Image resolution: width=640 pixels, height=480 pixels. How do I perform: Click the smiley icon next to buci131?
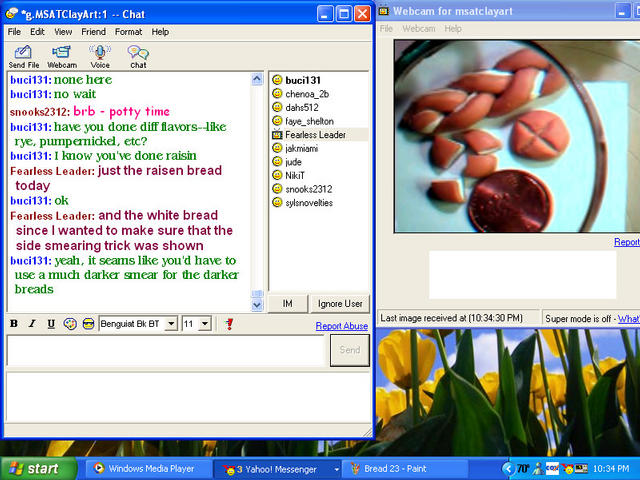[277, 80]
